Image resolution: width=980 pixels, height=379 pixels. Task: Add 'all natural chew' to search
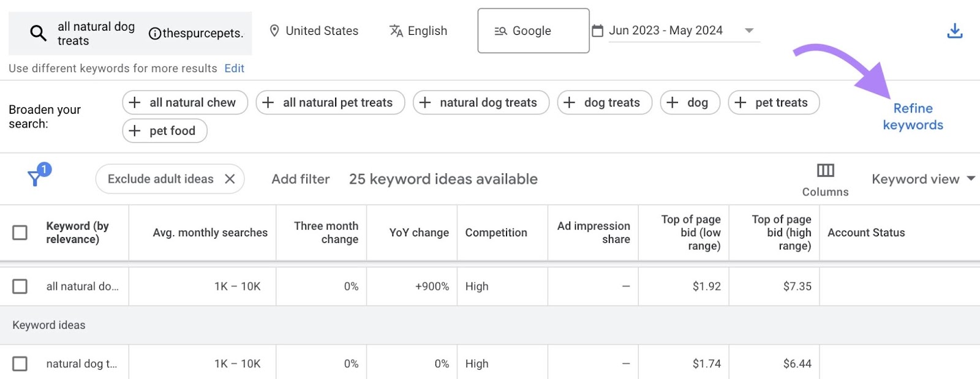184,102
